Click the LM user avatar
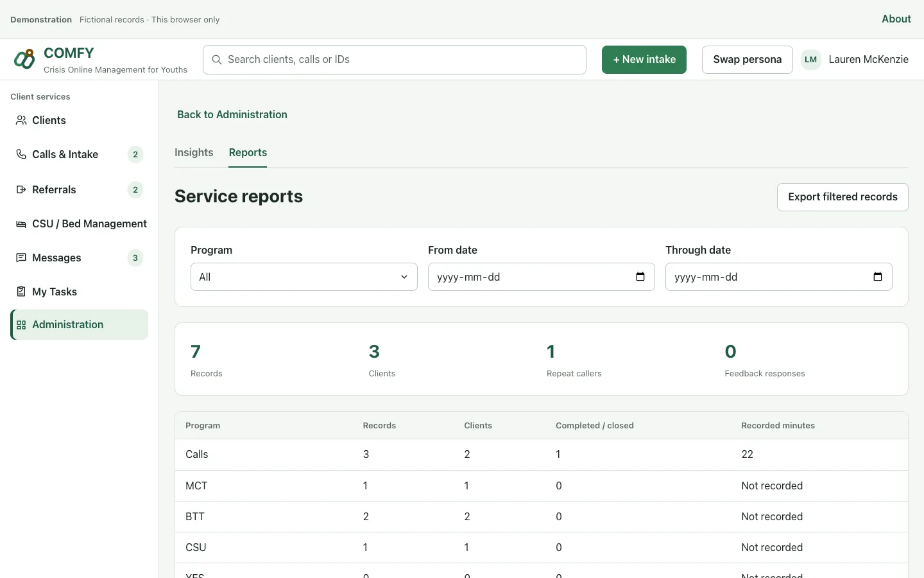The height and width of the screenshot is (578, 924). (811, 60)
